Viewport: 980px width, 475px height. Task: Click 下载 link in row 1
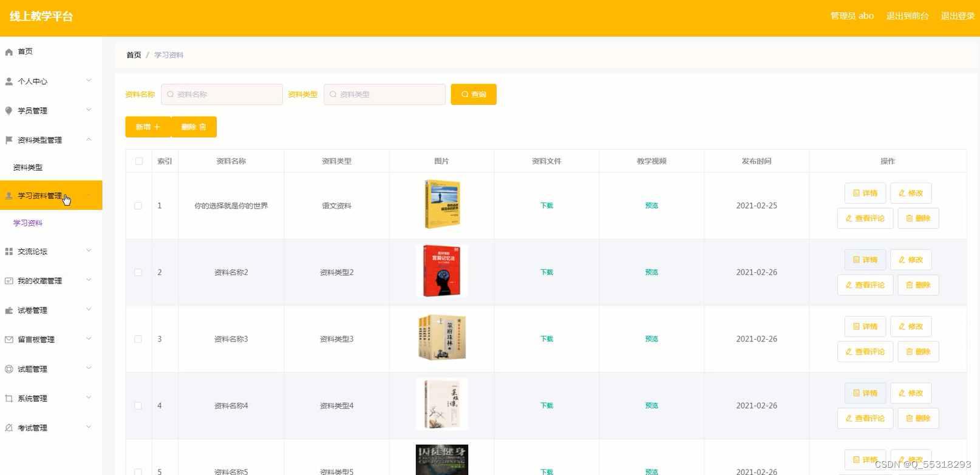point(546,206)
